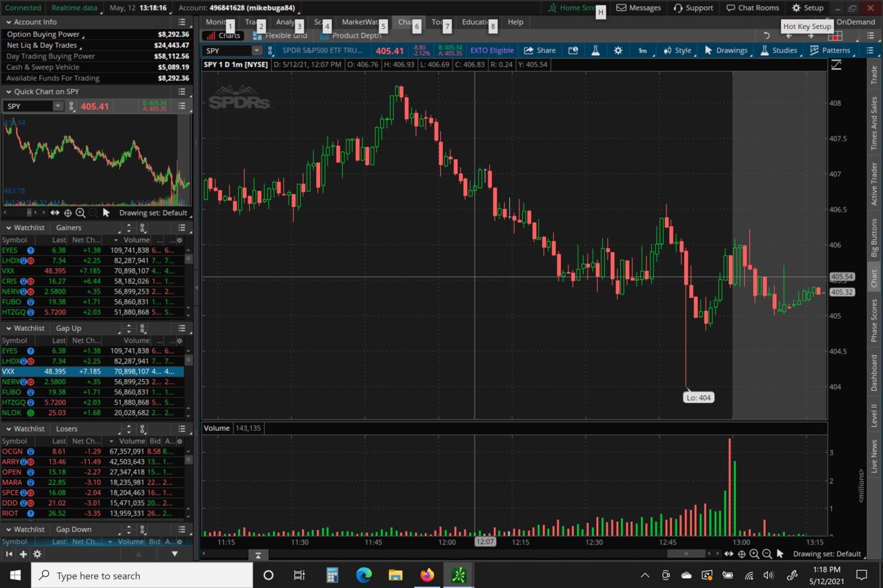Open Active Trader sidebar tab
Viewport: 883px width, 588px height.
click(x=874, y=183)
